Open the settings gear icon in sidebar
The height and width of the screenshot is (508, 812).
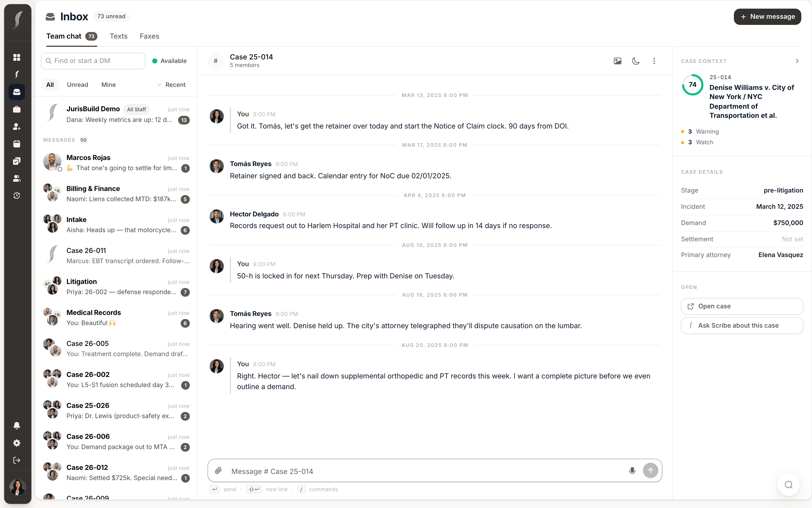(17, 443)
